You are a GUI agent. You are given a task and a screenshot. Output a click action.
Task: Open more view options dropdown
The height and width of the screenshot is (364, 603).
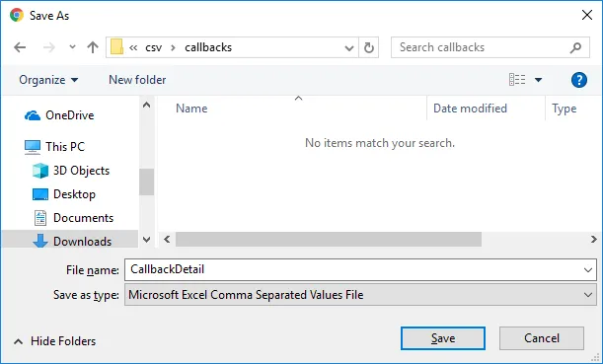point(539,80)
